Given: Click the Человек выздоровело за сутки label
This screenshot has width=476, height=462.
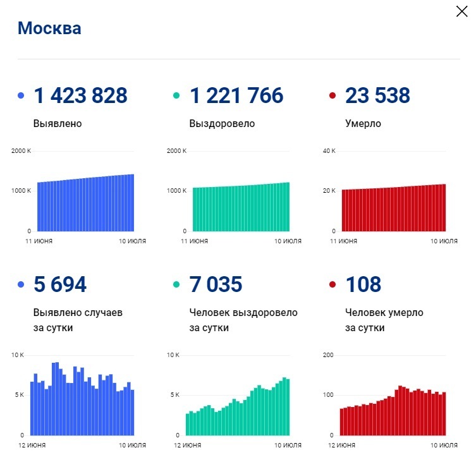Looking at the screenshot, I should [x=243, y=320].
